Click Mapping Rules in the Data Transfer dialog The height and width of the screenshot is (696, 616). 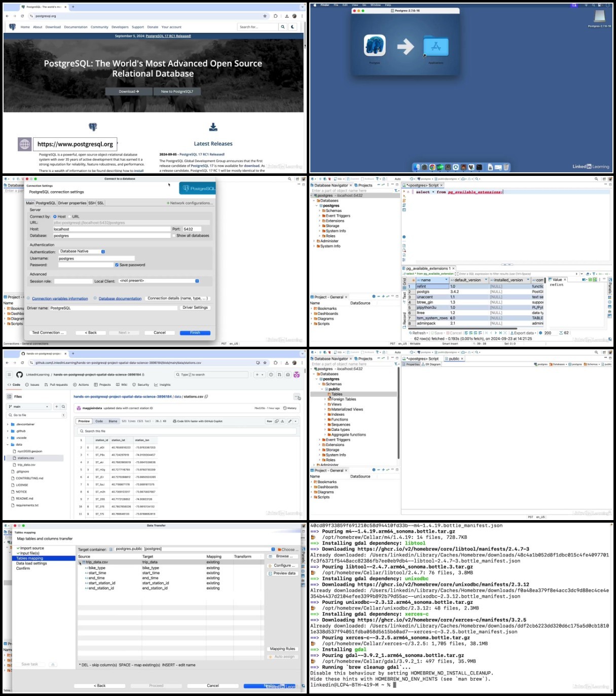point(282,649)
